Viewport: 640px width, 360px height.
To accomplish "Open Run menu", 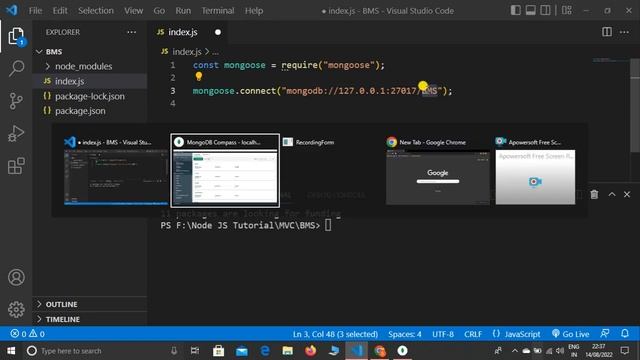I will (x=183, y=11).
